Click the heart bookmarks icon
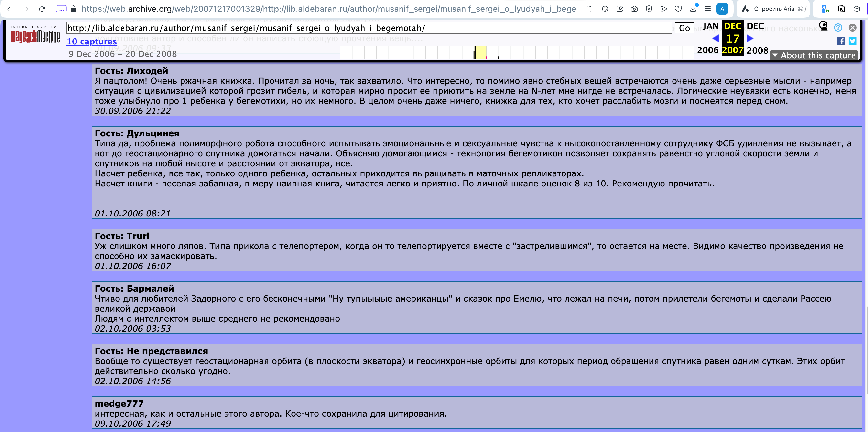This screenshot has width=868, height=432. (x=678, y=9)
